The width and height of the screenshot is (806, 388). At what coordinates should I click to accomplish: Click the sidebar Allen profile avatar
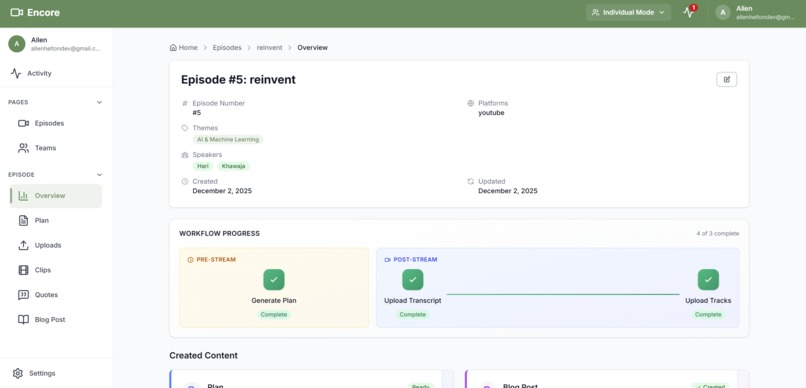click(17, 44)
